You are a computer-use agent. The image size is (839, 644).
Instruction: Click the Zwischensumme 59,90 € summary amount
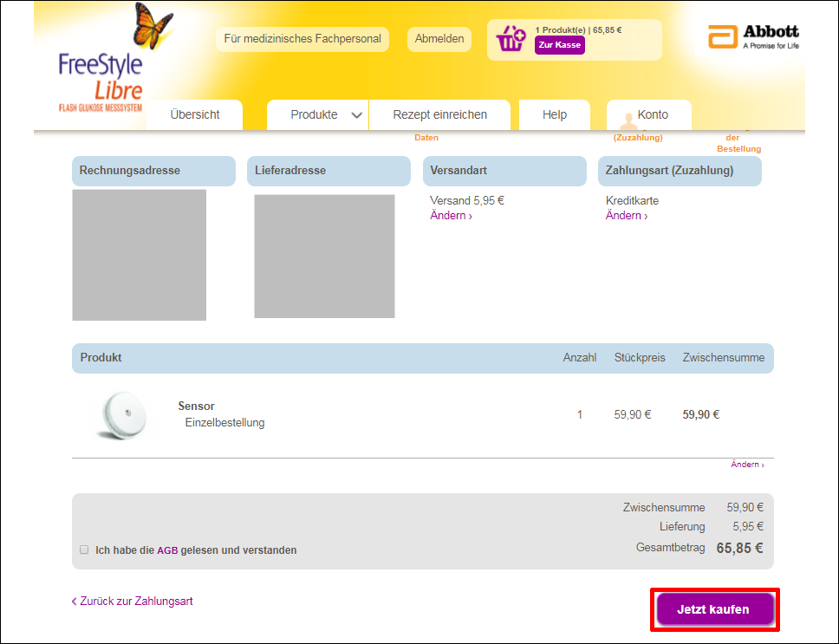(745, 508)
